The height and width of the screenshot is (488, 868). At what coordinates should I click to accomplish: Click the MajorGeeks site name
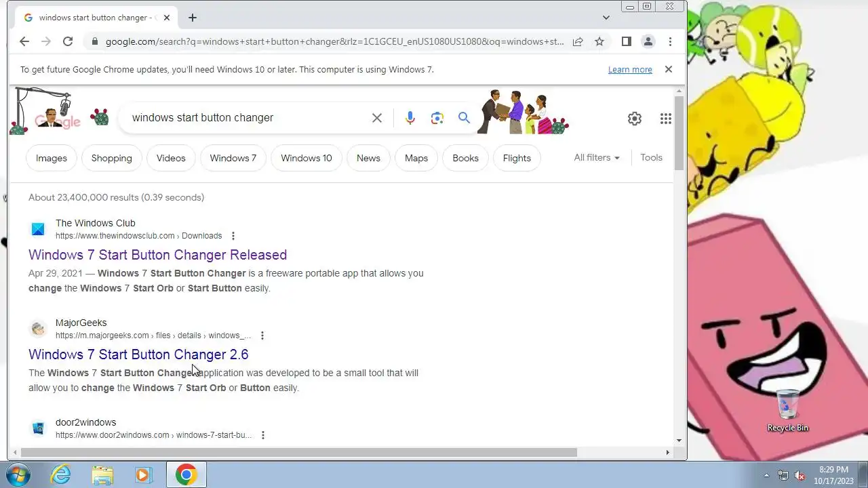point(81,323)
